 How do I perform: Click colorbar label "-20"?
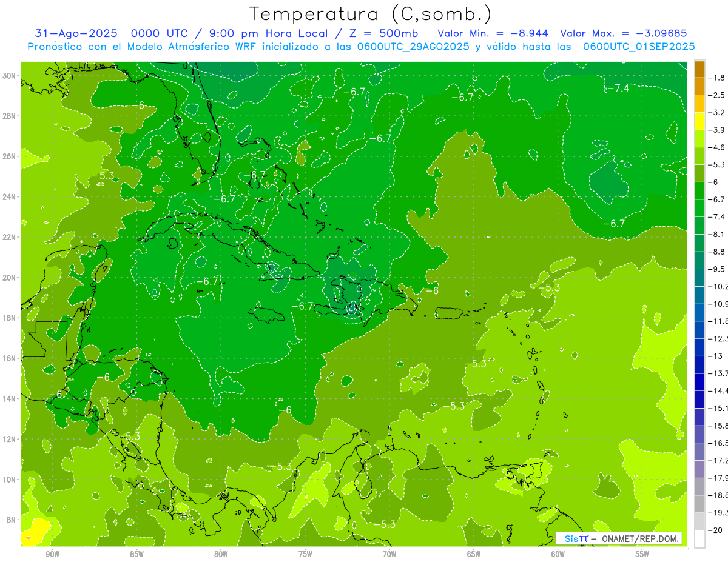(x=716, y=530)
